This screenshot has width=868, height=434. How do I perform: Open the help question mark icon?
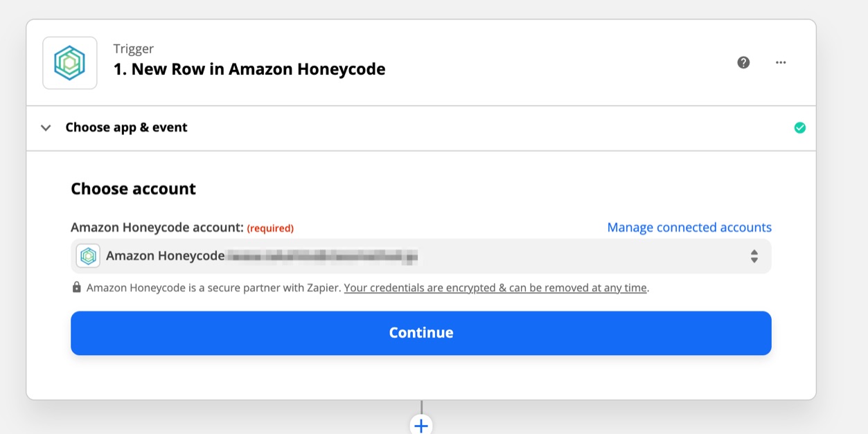coord(743,62)
